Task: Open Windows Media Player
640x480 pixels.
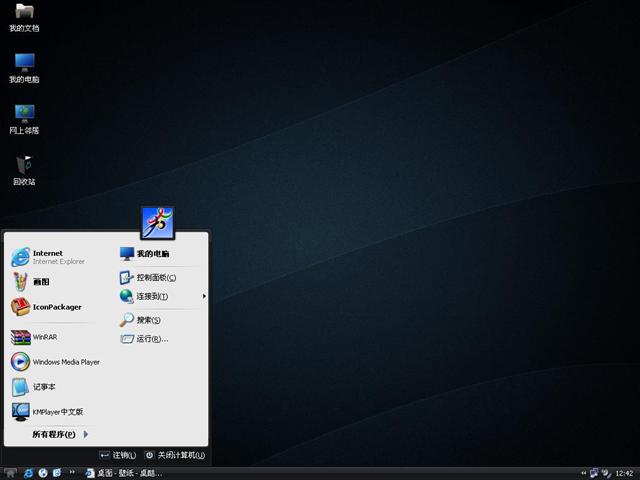Action: (65, 362)
